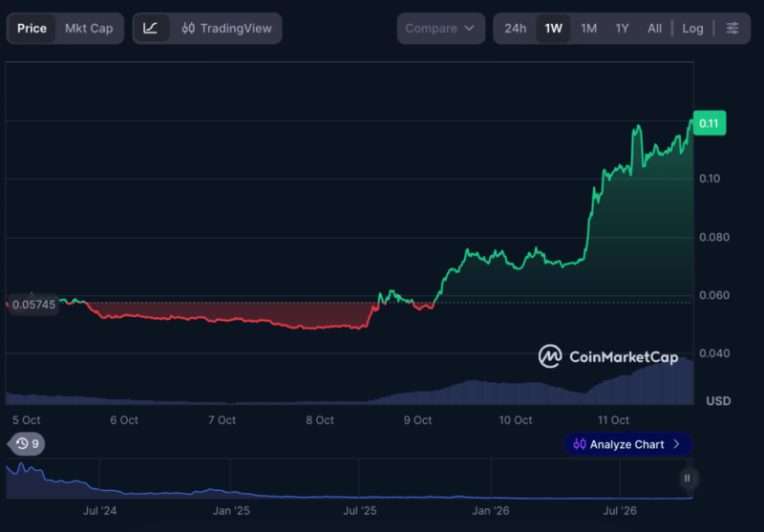The height and width of the screenshot is (532, 764).
Task: Click the 0.10 axis label
Action: (x=710, y=179)
